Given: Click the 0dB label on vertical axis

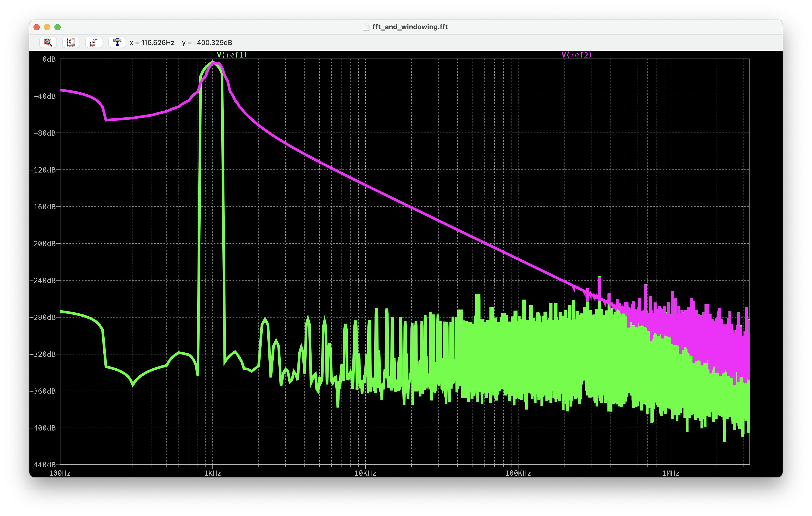Looking at the screenshot, I should tap(49, 59).
